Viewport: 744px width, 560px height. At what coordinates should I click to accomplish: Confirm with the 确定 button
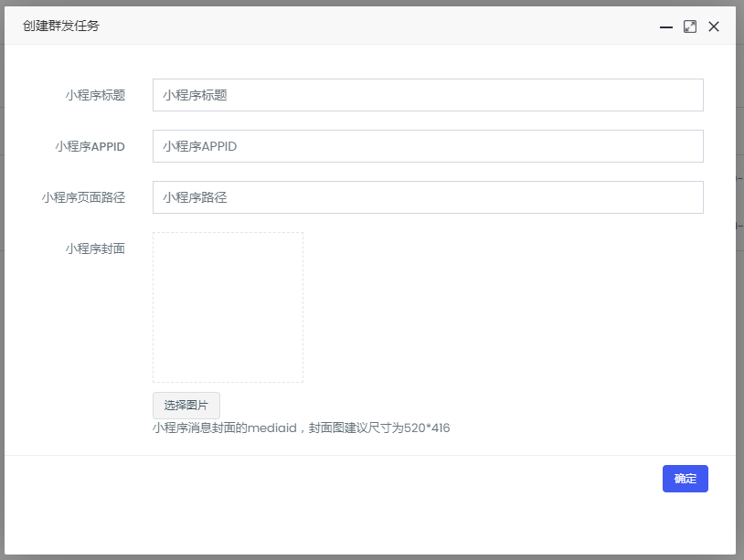(x=685, y=479)
